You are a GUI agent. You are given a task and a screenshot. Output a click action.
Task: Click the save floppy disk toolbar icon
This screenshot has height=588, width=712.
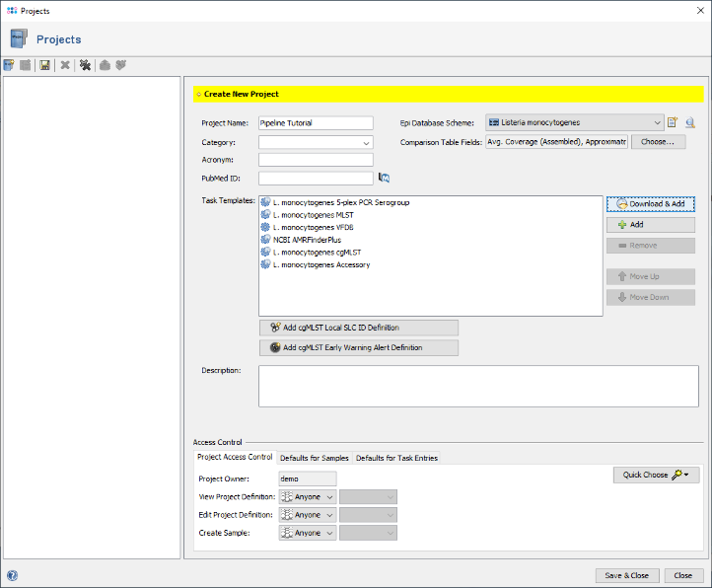[x=45, y=65]
